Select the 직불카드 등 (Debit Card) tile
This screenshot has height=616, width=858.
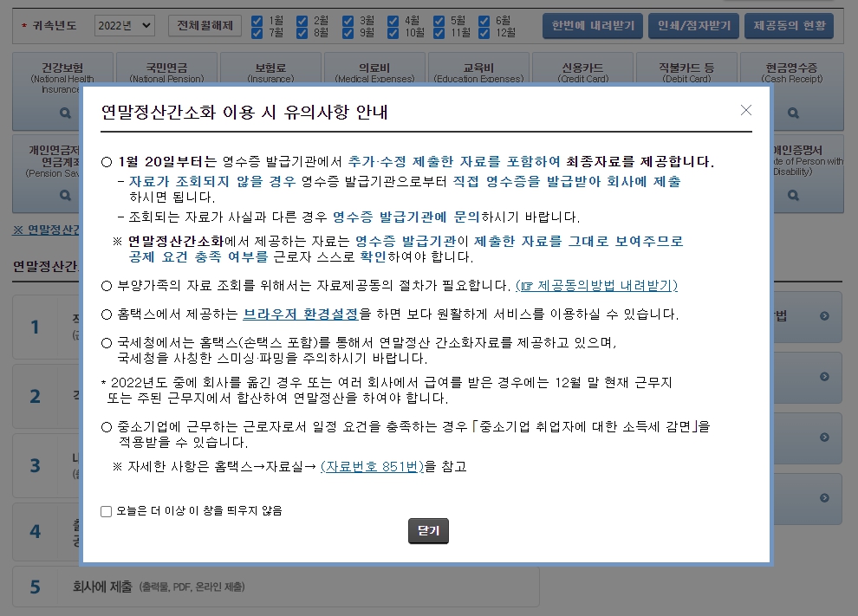coord(686,68)
